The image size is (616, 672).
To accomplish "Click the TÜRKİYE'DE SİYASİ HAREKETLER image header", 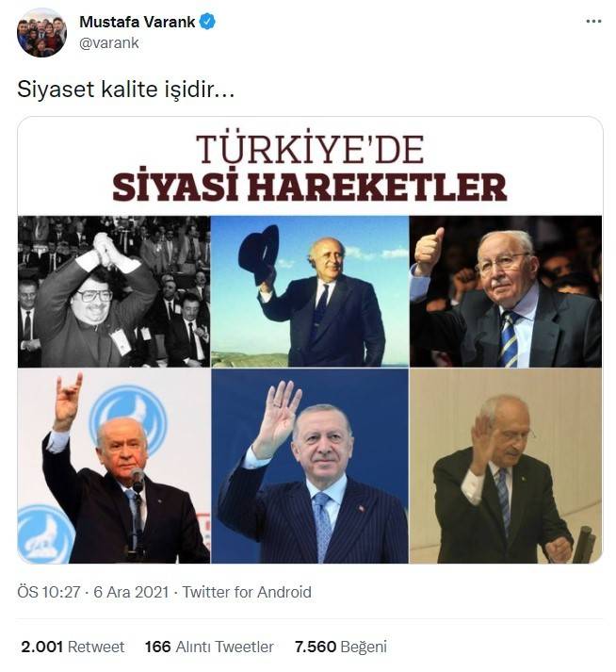I will [310, 168].
